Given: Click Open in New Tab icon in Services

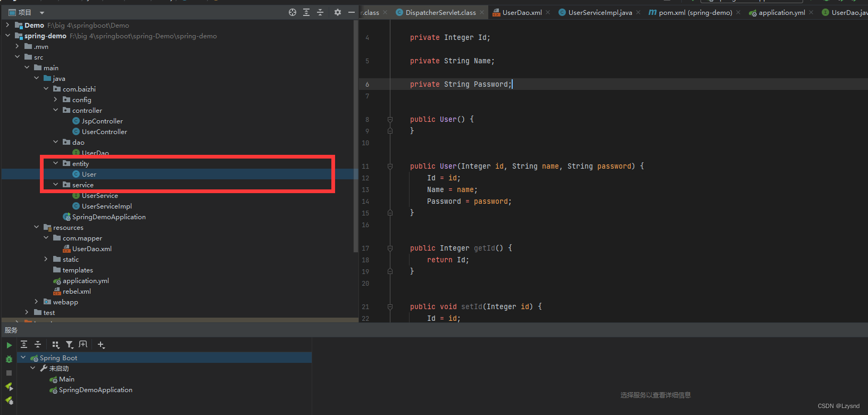Looking at the screenshot, I should pos(83,345).
